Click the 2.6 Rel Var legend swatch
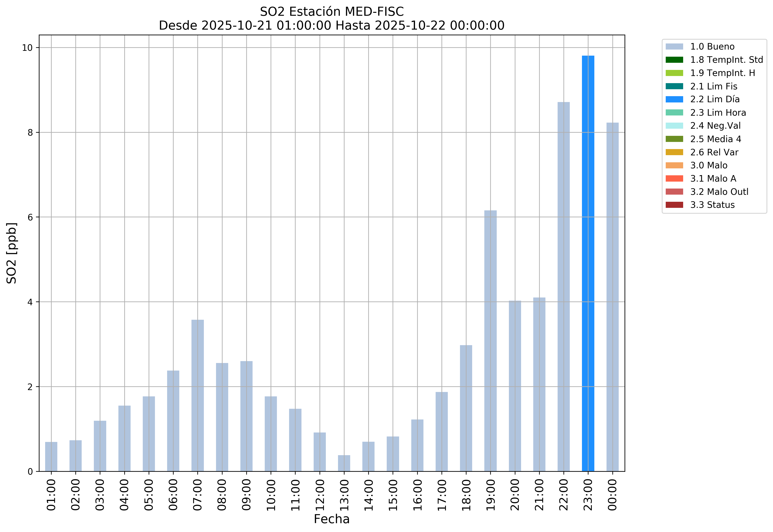 [674, 152]
